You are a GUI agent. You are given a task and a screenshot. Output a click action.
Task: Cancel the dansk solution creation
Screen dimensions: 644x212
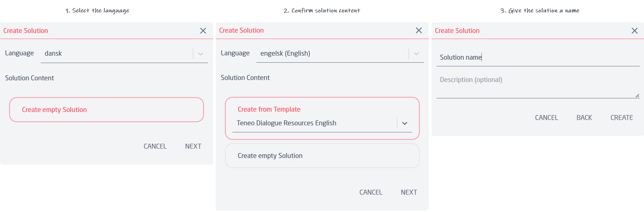pyautogui.click(x=155, y=146)
